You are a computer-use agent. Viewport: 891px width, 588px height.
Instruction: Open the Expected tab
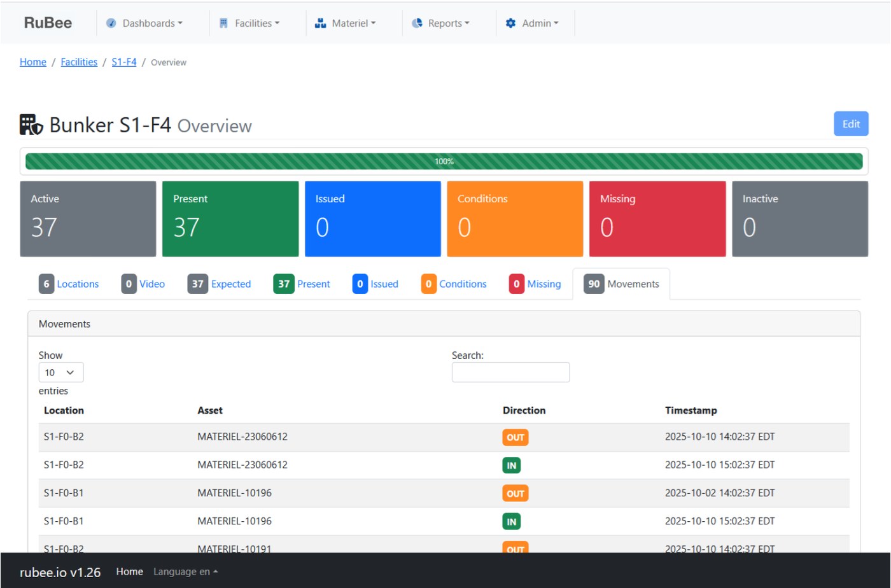pos(220,284)
